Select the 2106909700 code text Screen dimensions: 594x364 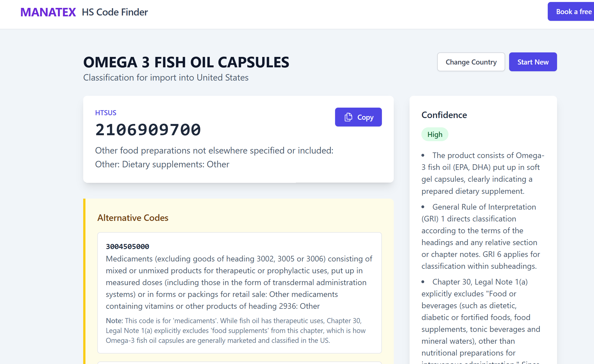pos(148,130)
